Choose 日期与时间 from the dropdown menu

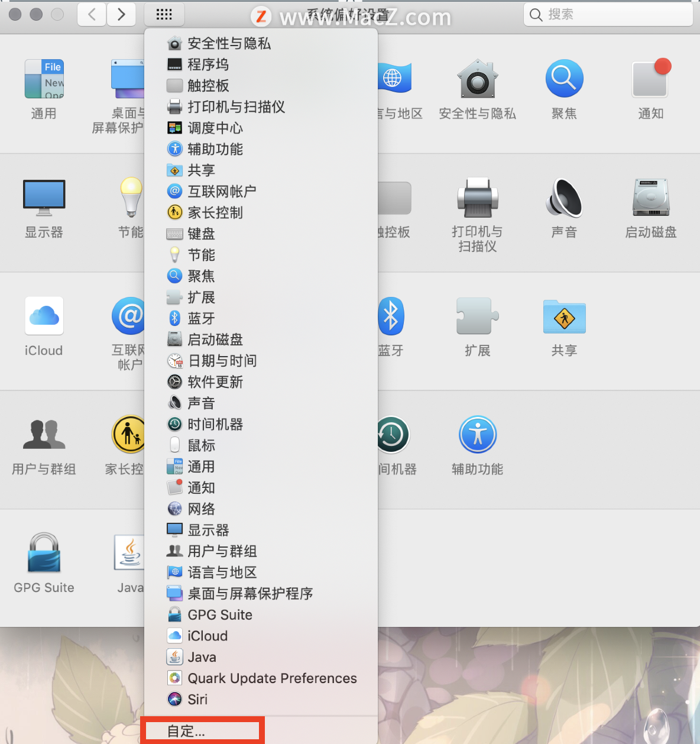click(261, 361)
